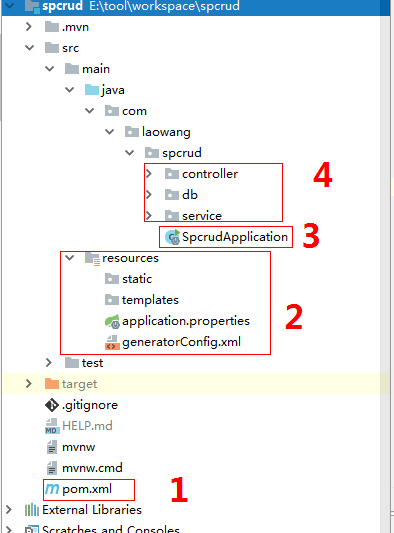394x533 pixels.
Task: Collapse the resources folder arrow
Action: click(70, 258)
